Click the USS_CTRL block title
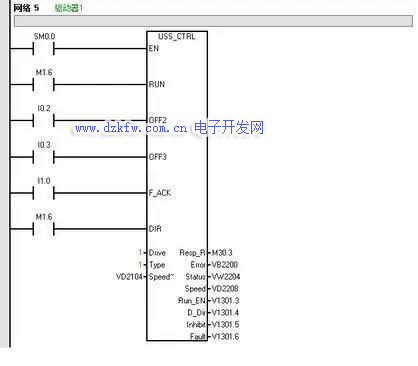 [x=177, y=36]
